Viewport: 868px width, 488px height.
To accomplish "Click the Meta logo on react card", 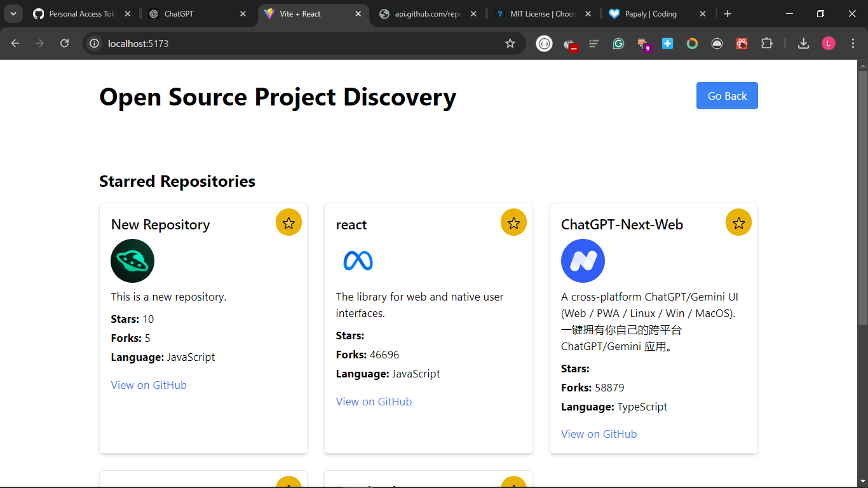I will pyautogui.click(x=358, y=261).
